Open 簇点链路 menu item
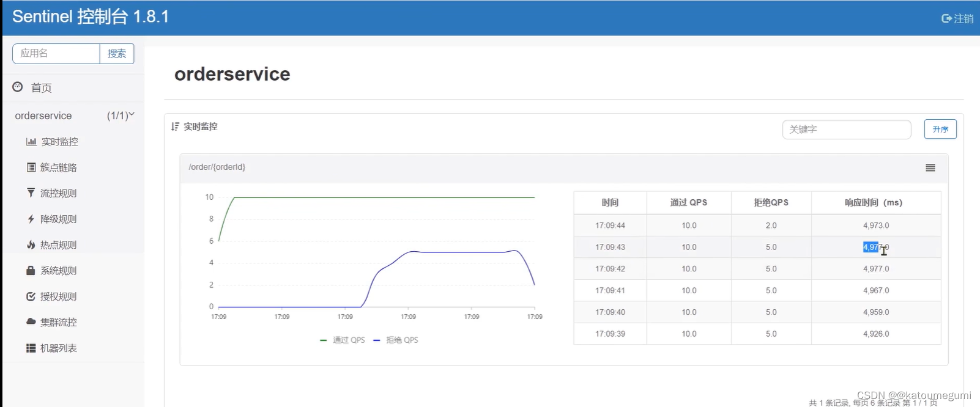Viewport: 980px width, 407px height. (x=59, y=167)
